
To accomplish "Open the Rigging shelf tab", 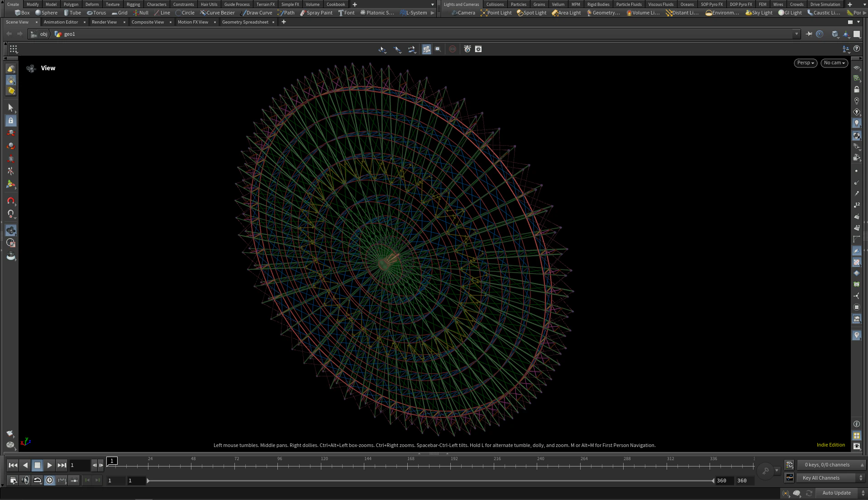I will [x=133, y=4].
